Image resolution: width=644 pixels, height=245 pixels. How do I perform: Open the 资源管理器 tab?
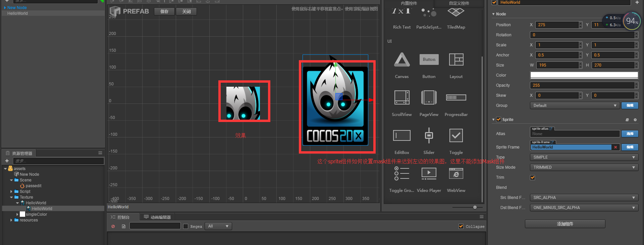point(19,153)
